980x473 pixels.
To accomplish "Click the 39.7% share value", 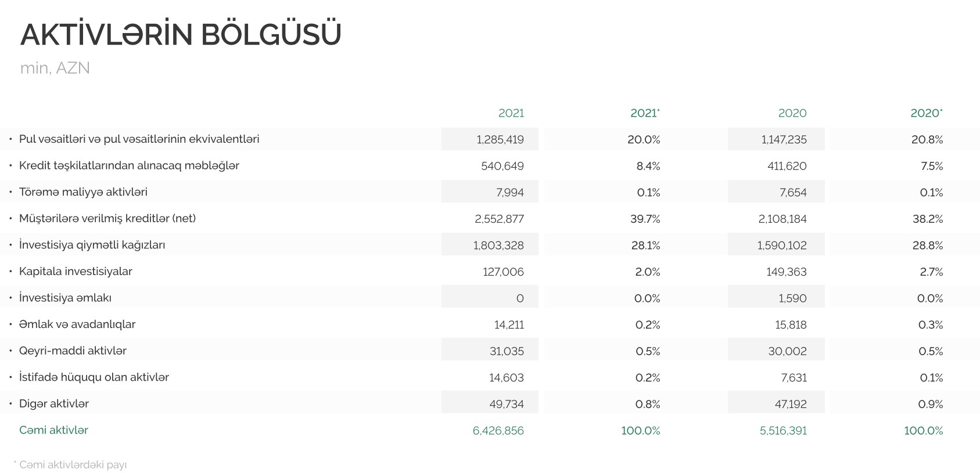I will click(x=645, y=219).
